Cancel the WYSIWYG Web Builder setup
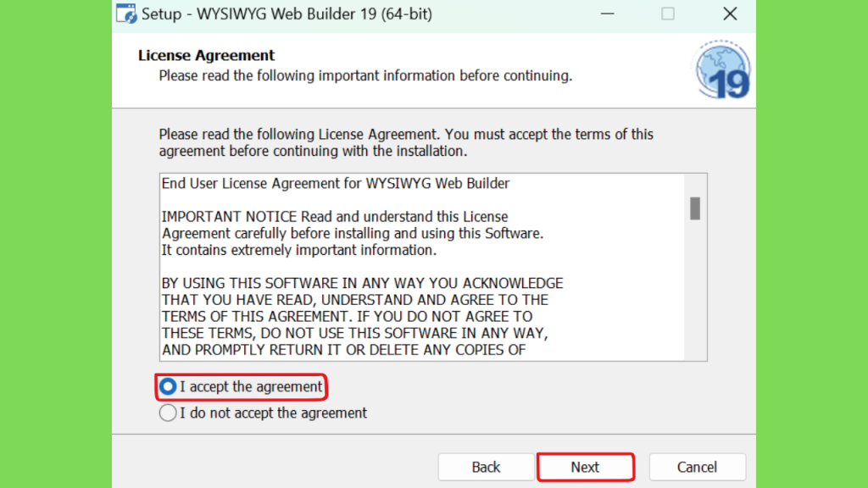 click(x=697, y=467)
